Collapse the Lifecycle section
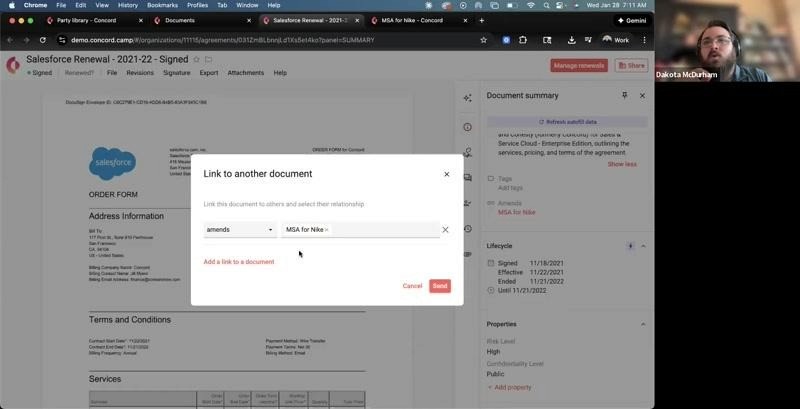This screenshot has width=800, height=409. tap(643, 246)
